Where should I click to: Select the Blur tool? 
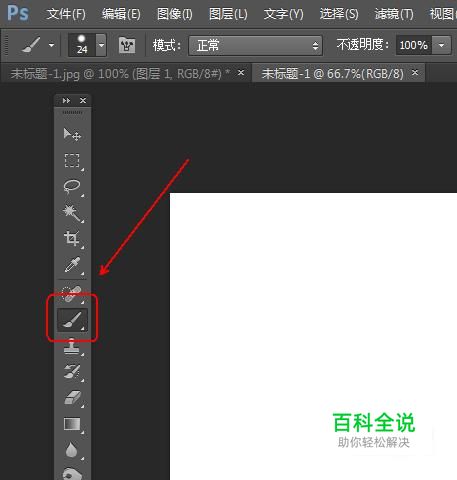pos(72,450)
